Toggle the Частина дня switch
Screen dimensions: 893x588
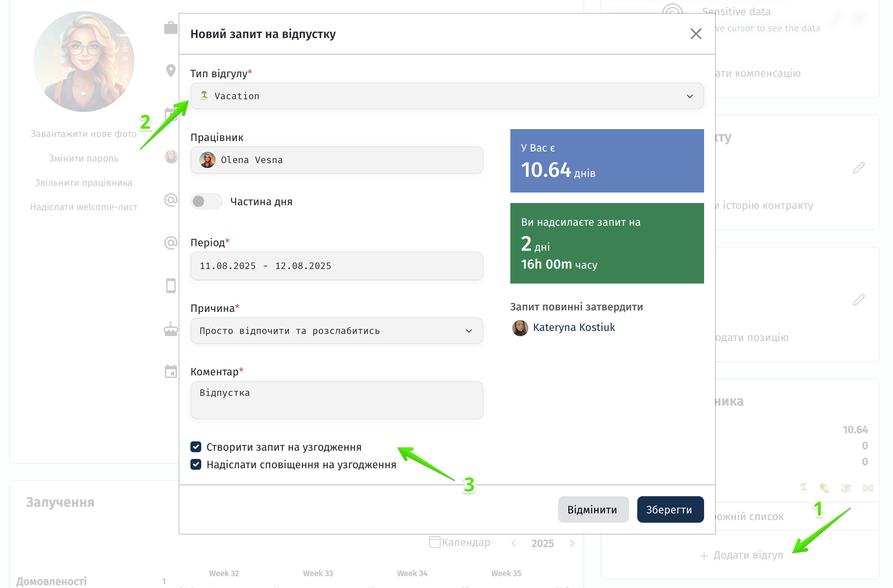[x=206, y=201]
